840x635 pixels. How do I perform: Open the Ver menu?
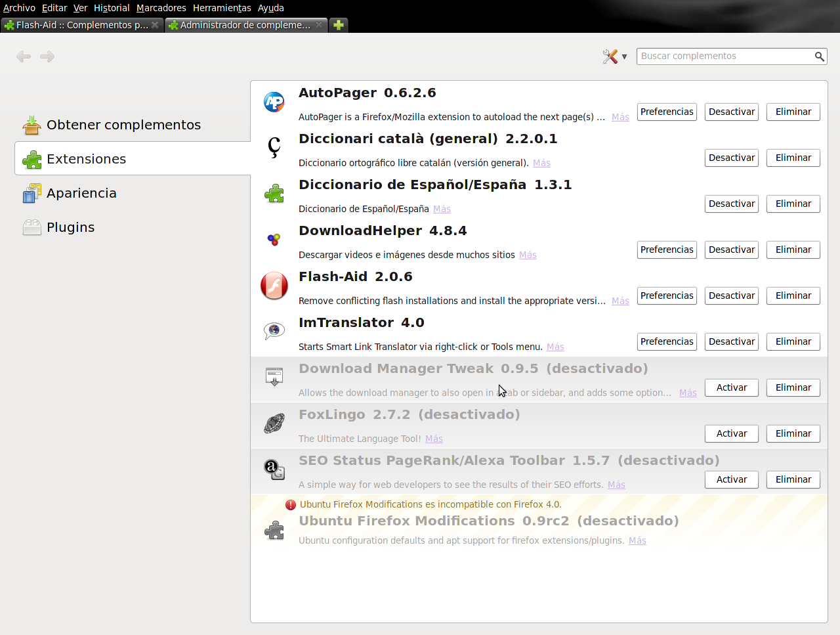[x=80, y=8]
